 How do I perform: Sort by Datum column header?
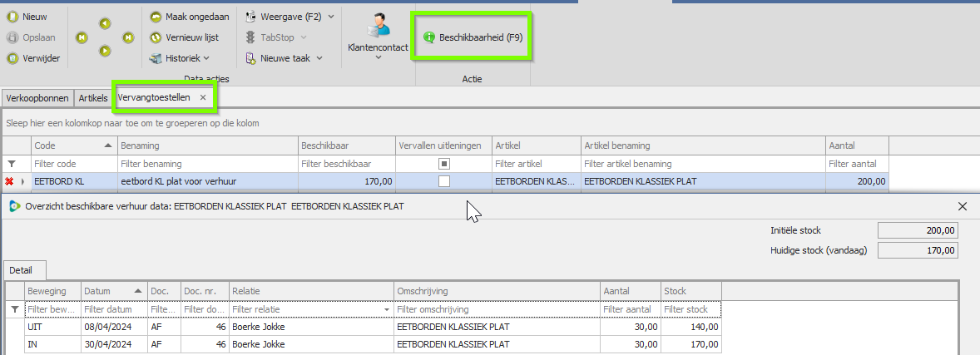coord(114,291)
